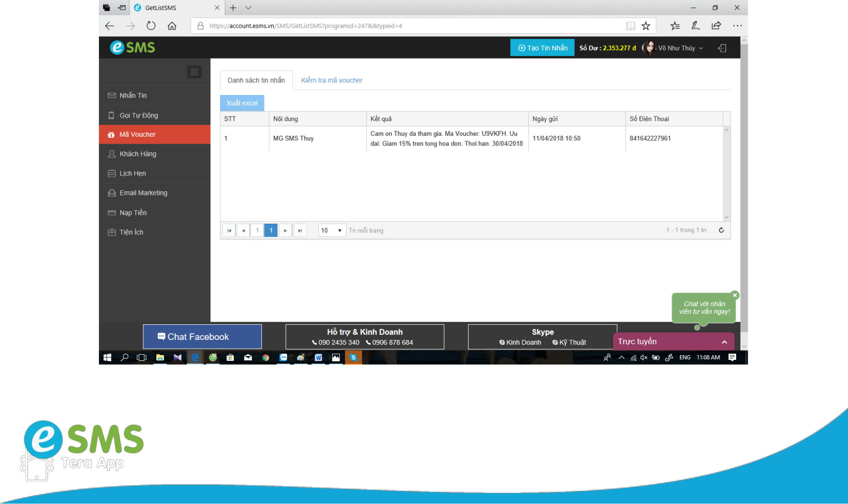Select highlighted page 1 button
Viewport: 848px width, 504px height.
[271, 231]
